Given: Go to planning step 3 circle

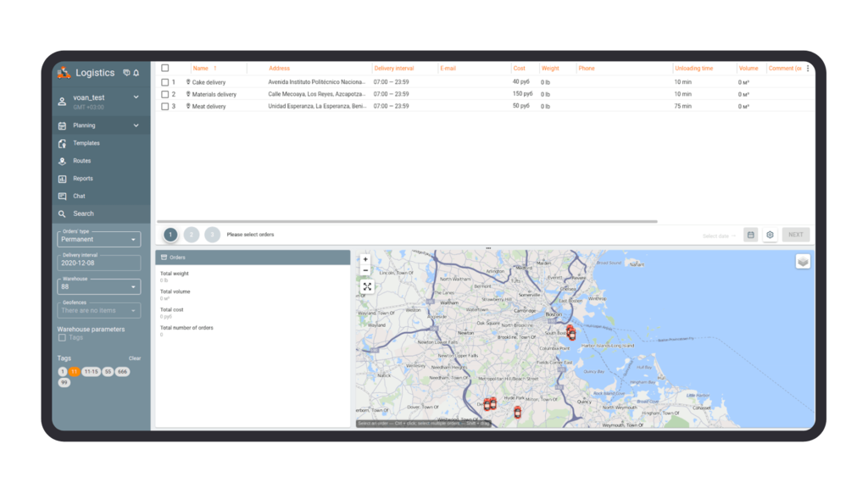Looking at the screenshot, I should coord(212,235).
